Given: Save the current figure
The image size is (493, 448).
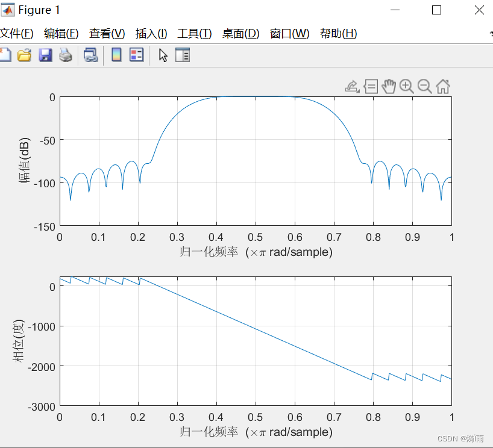Looking at the screenshot, I should 45,55.
